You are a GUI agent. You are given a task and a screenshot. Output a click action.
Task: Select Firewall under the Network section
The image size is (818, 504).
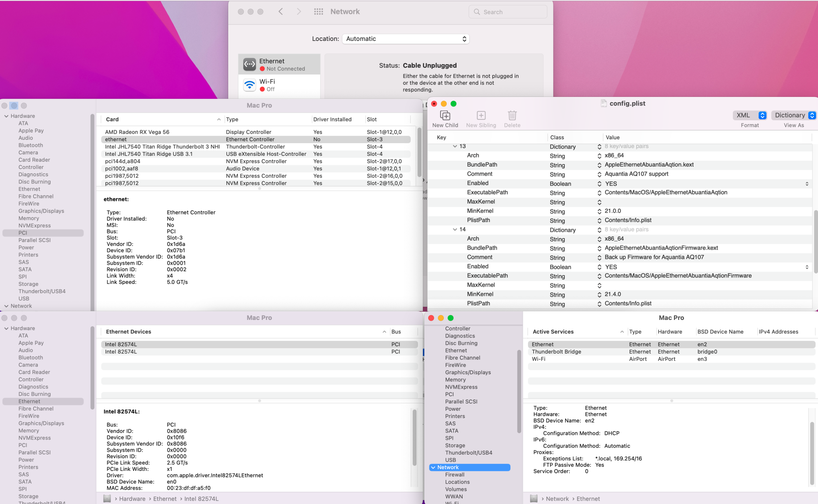[x=454, y=475]
